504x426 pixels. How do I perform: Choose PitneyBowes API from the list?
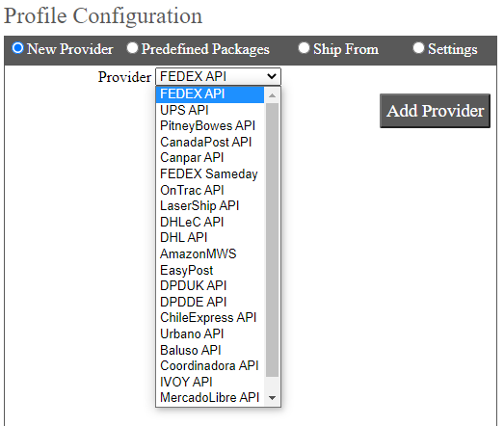[210, 125]
